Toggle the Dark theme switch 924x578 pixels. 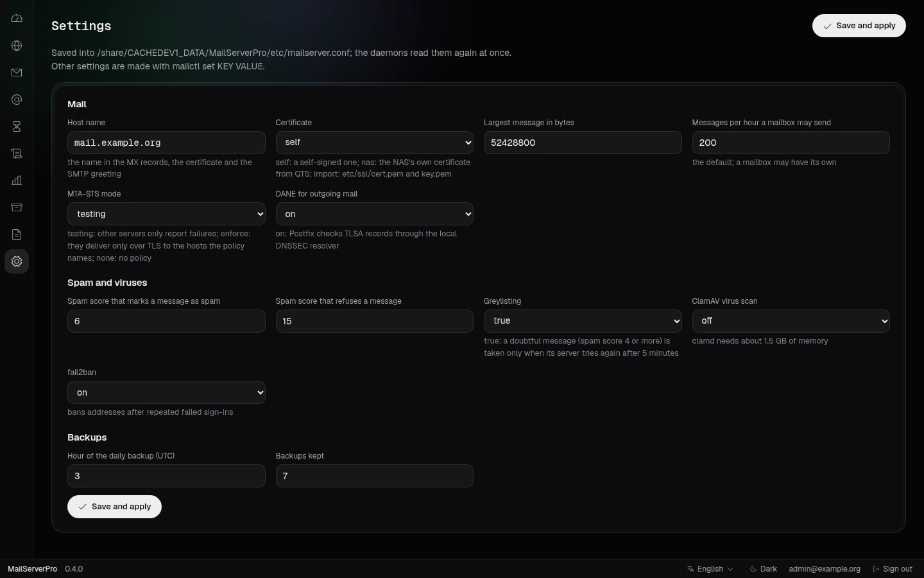763,569
